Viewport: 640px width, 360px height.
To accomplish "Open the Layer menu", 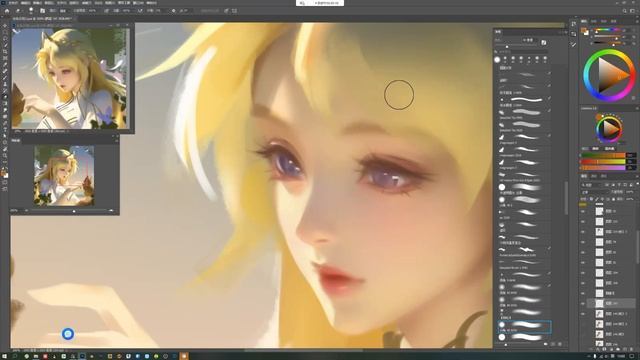I will [50, 3].
